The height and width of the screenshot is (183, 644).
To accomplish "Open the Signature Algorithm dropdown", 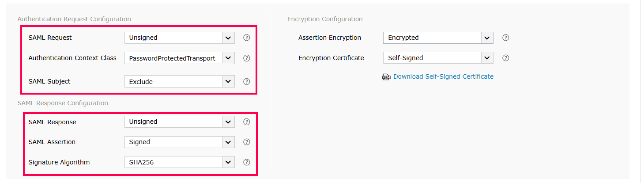I will (x=179, y=162).
